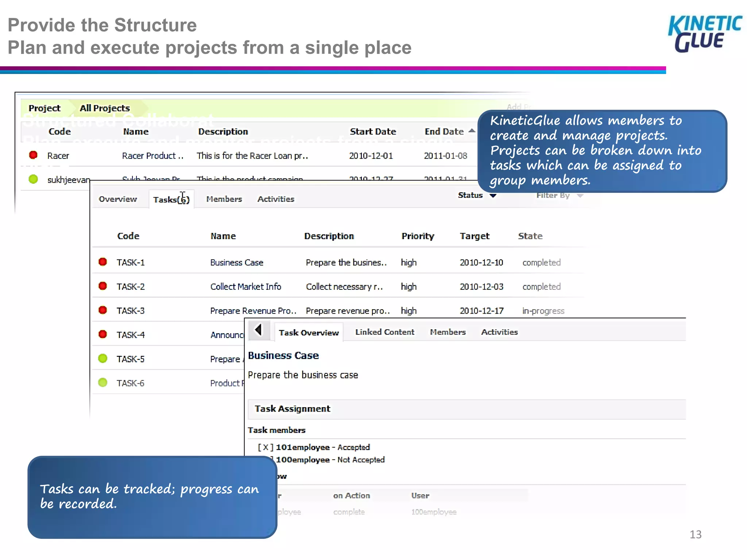The height and width of the screenshot is (560, 747).
Task: Click the Target column header
Action: [x=475, y=236]
